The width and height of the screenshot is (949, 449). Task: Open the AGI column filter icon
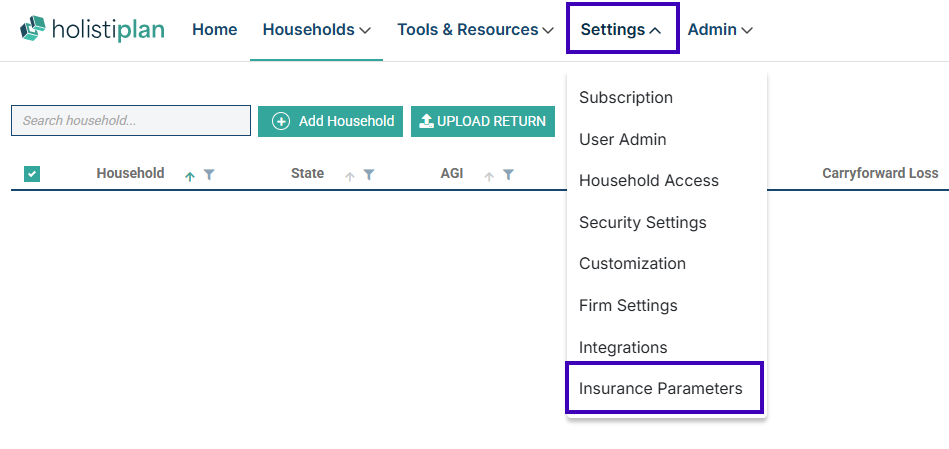pyautogui.click(x=508, y=175)
